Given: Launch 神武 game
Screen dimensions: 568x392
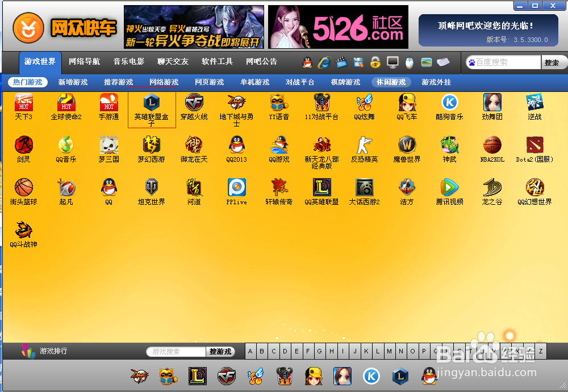Looking at the screenshot, I should pos(449,149).
